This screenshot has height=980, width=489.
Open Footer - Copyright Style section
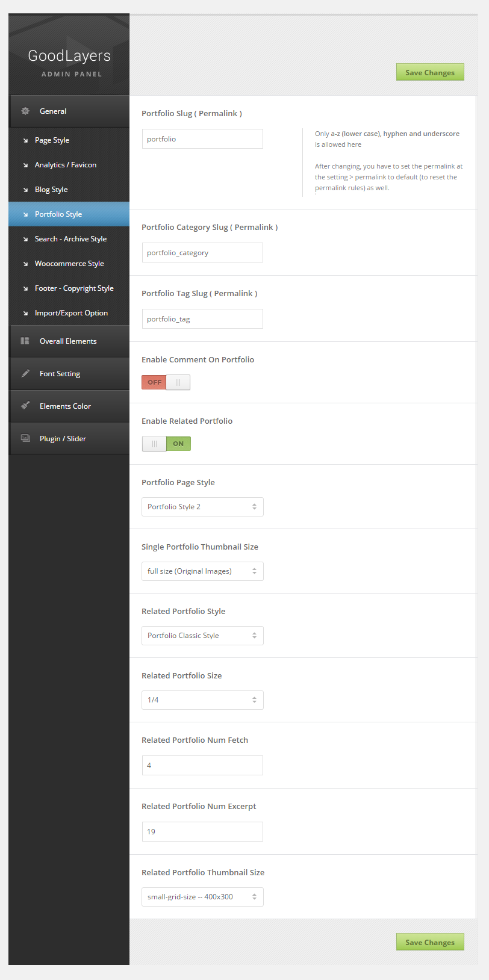(x=74, y=288)
